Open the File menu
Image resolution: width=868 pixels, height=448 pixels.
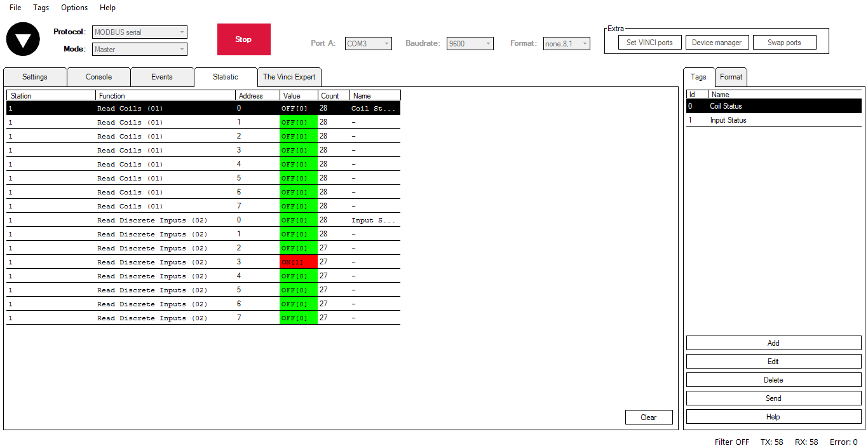(x=15, y=8)
